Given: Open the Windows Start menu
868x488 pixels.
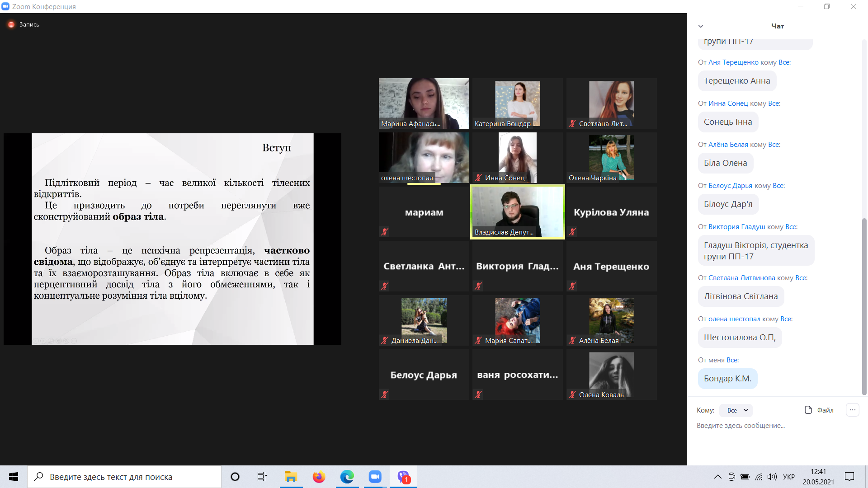Looking at the screenshot, I should pyautogui.click(x=14, y=477).
